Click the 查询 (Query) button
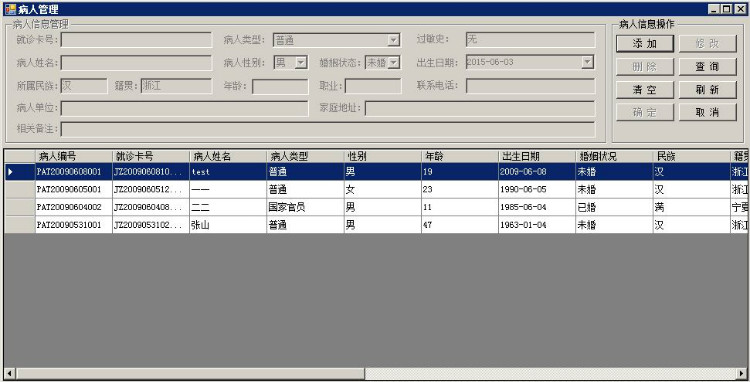Screen dimensions: 750x382 tap(707, 66)
